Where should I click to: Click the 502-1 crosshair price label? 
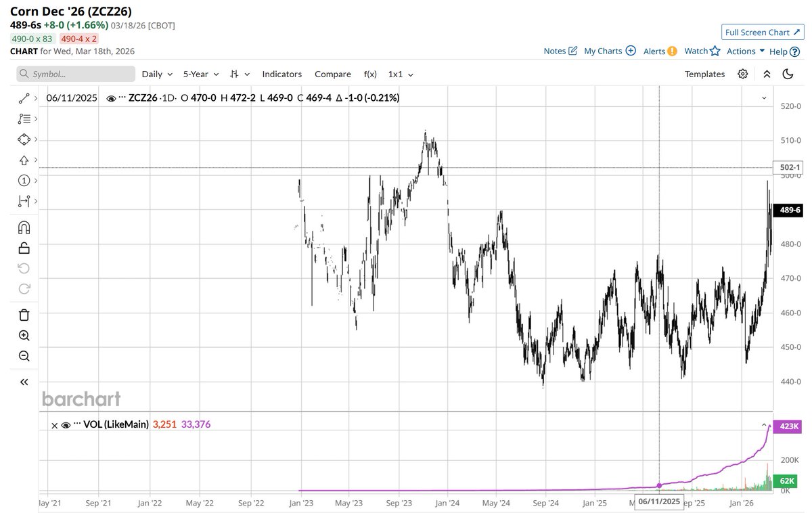[788, 167]
